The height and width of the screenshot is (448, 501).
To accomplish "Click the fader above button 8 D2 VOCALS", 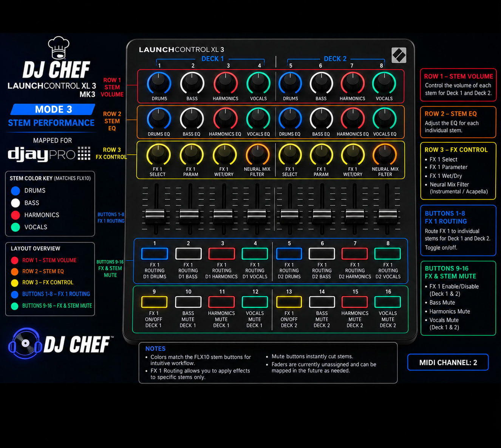I will point(387,216).
